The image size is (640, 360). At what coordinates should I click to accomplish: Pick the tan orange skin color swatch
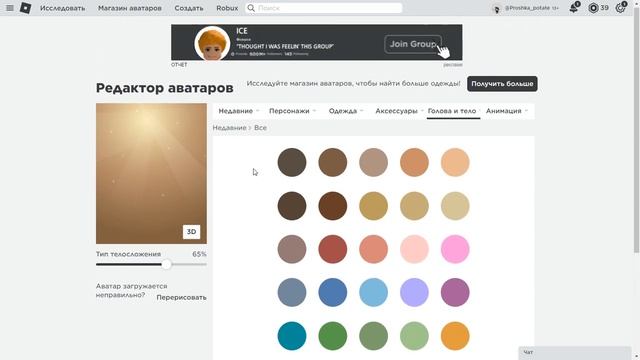tap(414, 162)
